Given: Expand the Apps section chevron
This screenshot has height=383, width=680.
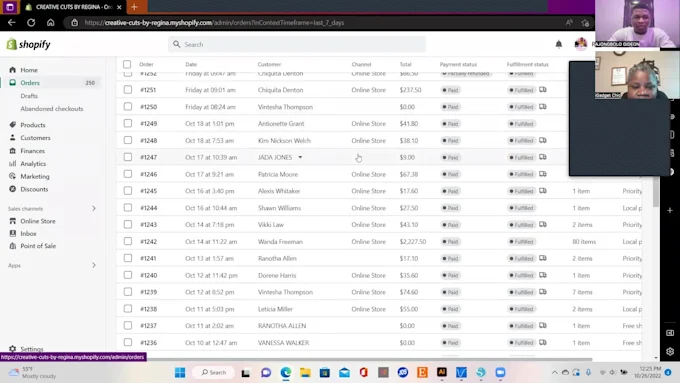Looking at the screenshot, I should [94, 265].
